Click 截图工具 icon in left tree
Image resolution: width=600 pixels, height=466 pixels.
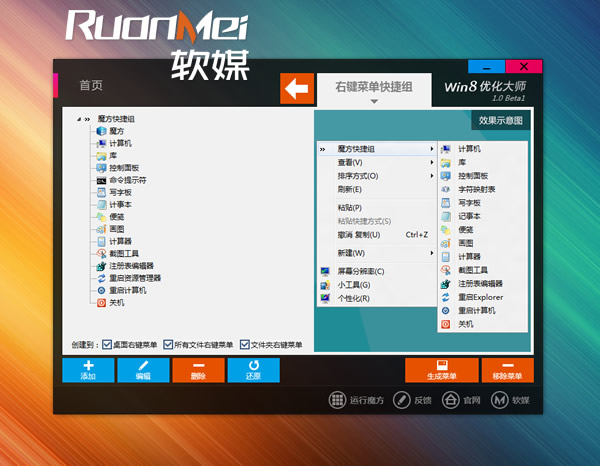[100, 254]
